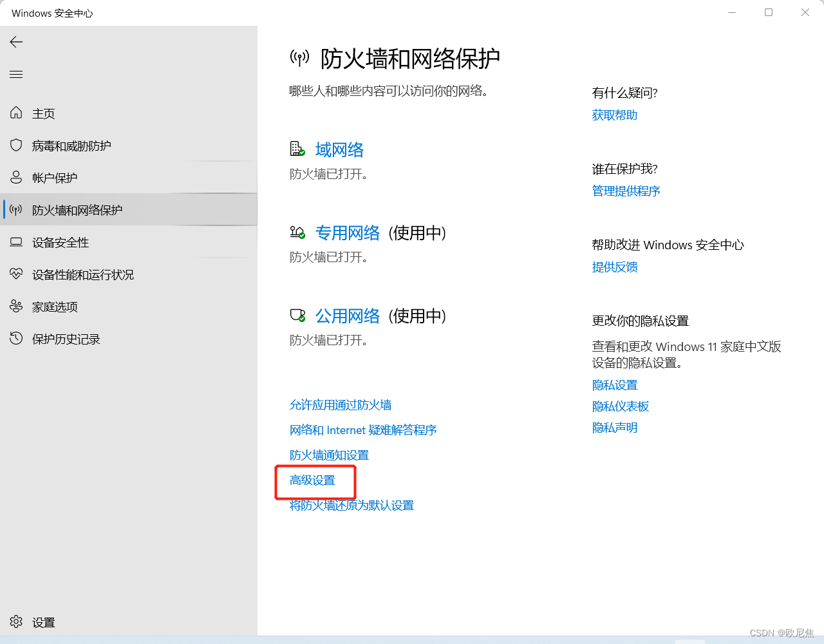Click the 高级设置 link
The width and height of the screenshot is (824, 644).
coord(312,480)
